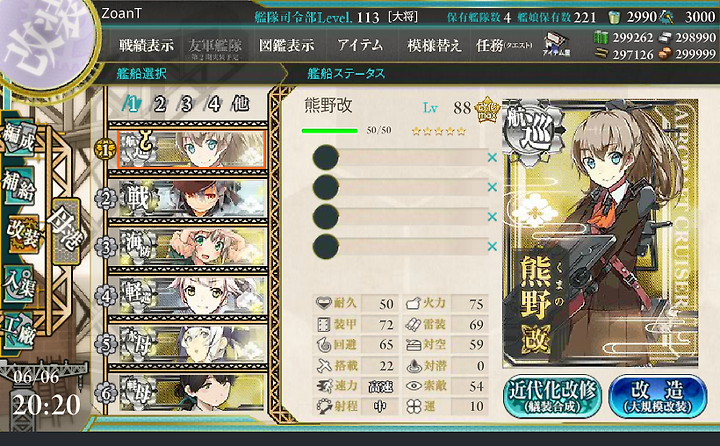Open 図鑑表示 encyclopedia menu
720x446 pixels.
coord(287,45)
